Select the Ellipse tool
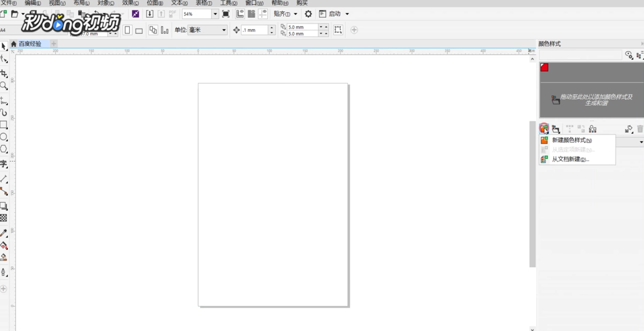The image size is (644, 331). [x=4, y=137]
